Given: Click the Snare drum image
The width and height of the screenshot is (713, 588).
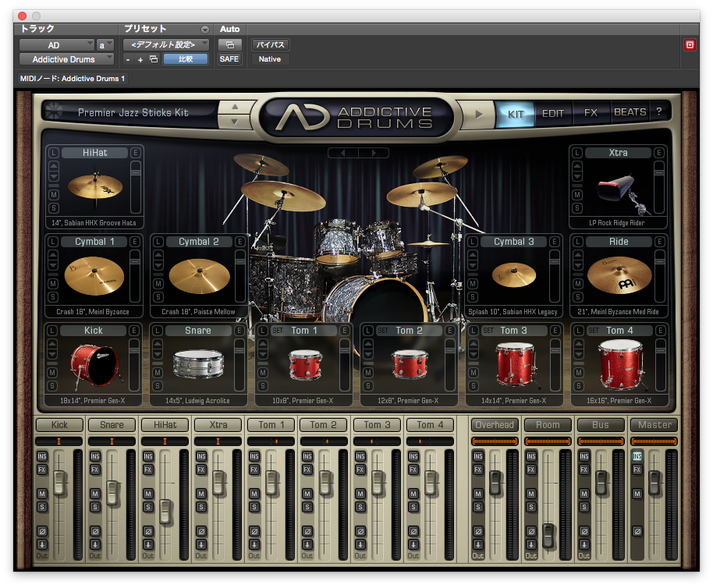Looking at the screenshot, I should pyautogui.click(x=198, y=364).
